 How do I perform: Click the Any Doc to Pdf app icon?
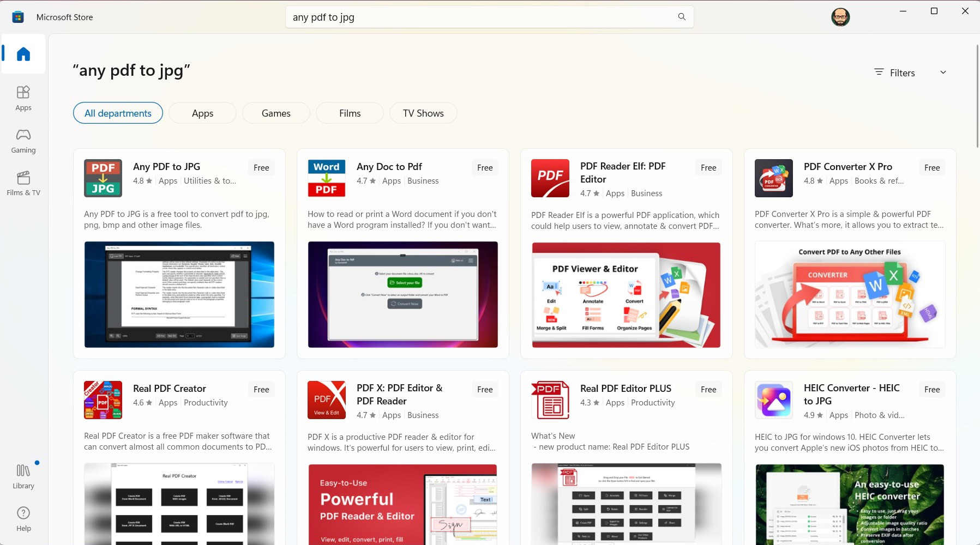(x=327, y=178)
